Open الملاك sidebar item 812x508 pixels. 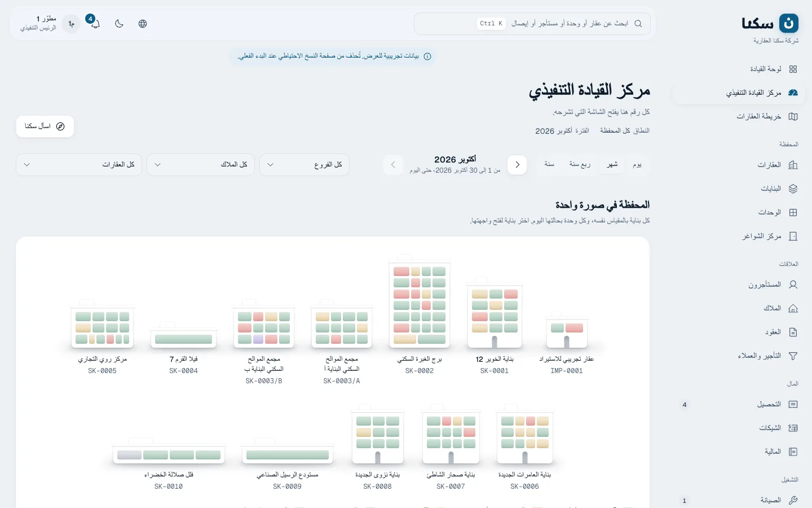[739, 308]
